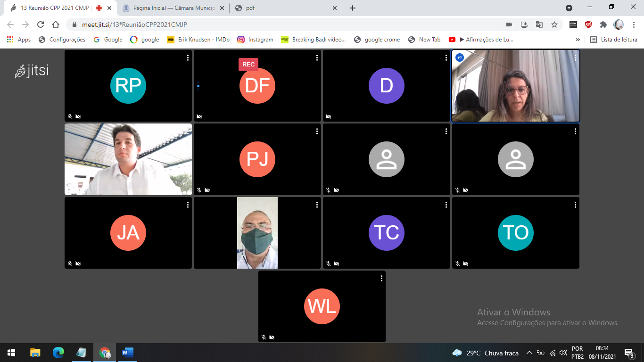
Task: Click the camera-off icon on TC tile
Action: click(336, 264)
